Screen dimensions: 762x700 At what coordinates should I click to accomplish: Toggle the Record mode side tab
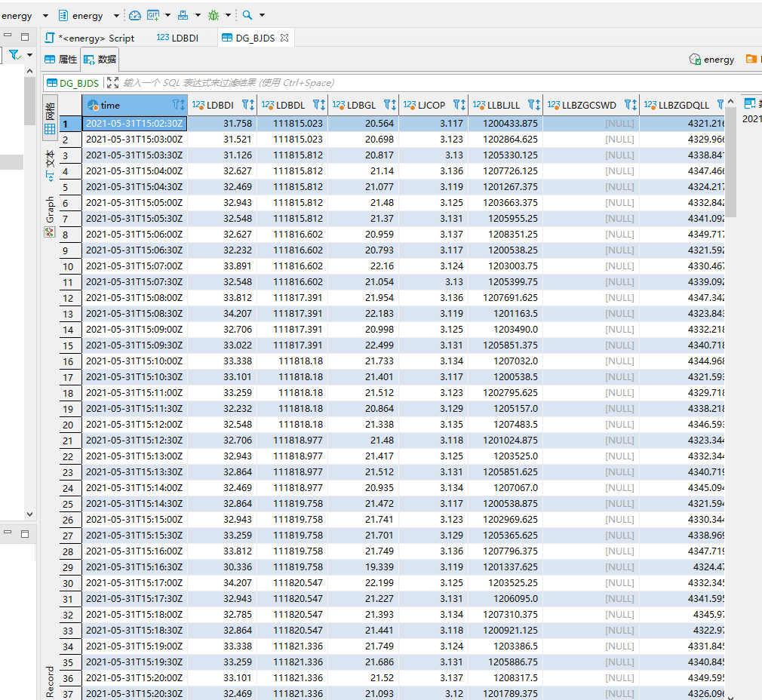[50, 682]
